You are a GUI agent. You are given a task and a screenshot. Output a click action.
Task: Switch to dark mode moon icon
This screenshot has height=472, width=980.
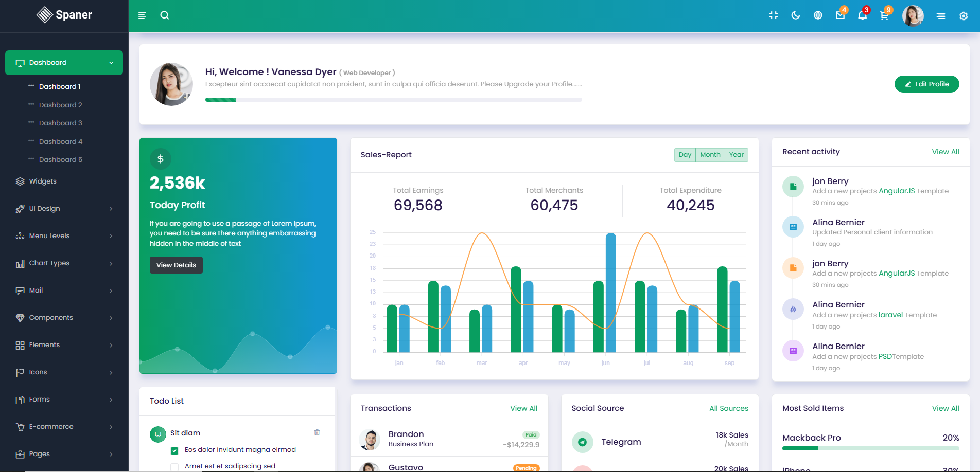click(796, 15)
